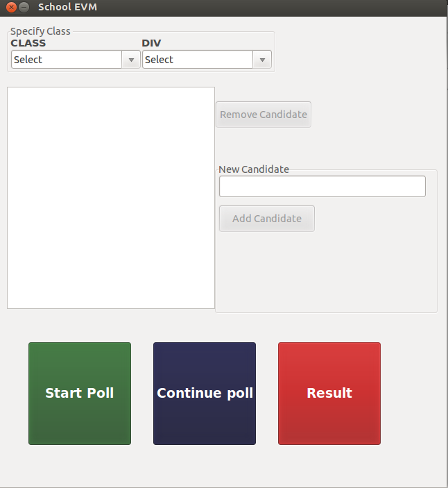The height and width of the screenshot is (488, 448).
Task: Open the DIV combo box showing Select
Action: (x=198, y=60)
